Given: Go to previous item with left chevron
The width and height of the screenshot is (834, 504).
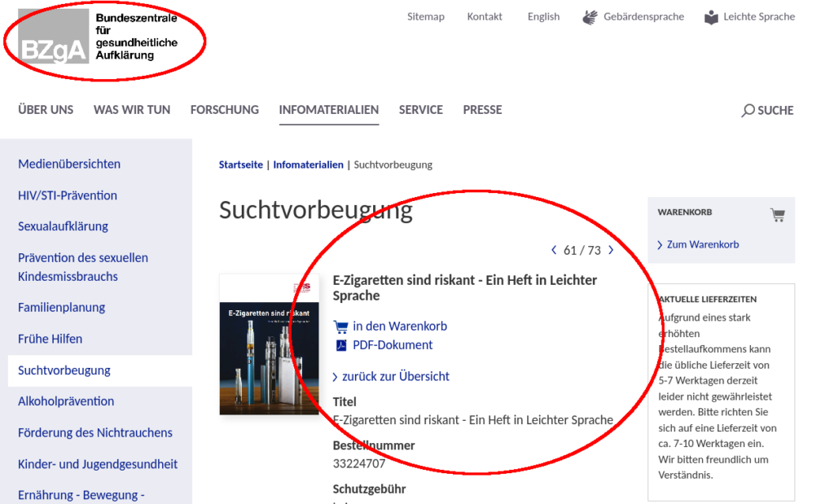Looking at the screenshot, I should (555, 250).
